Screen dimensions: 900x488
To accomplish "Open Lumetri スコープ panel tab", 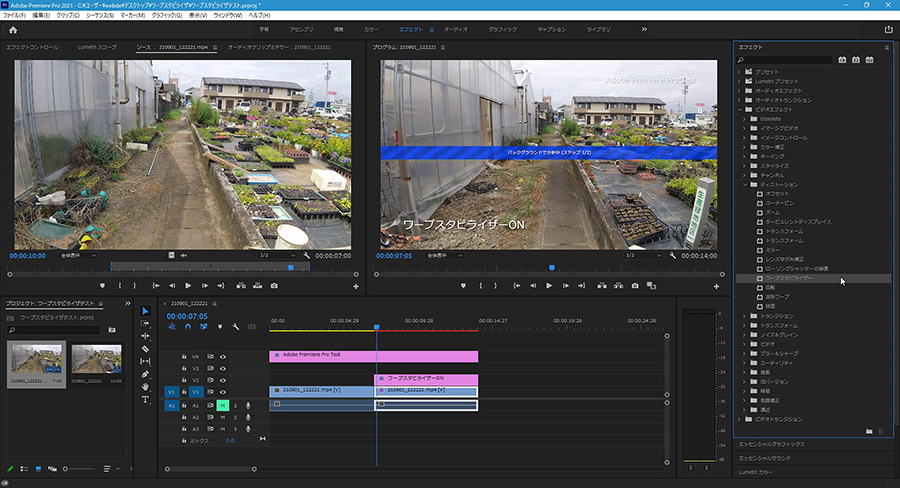I will point(96,47).
